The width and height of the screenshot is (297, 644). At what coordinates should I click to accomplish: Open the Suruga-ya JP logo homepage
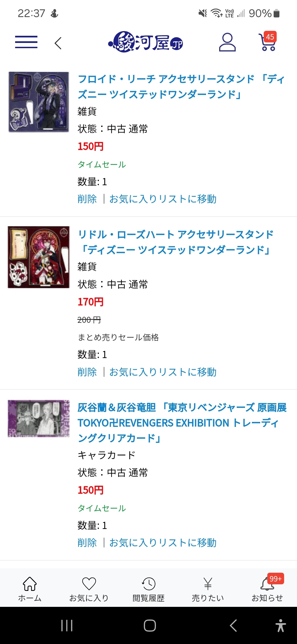[x=145, y=42]
